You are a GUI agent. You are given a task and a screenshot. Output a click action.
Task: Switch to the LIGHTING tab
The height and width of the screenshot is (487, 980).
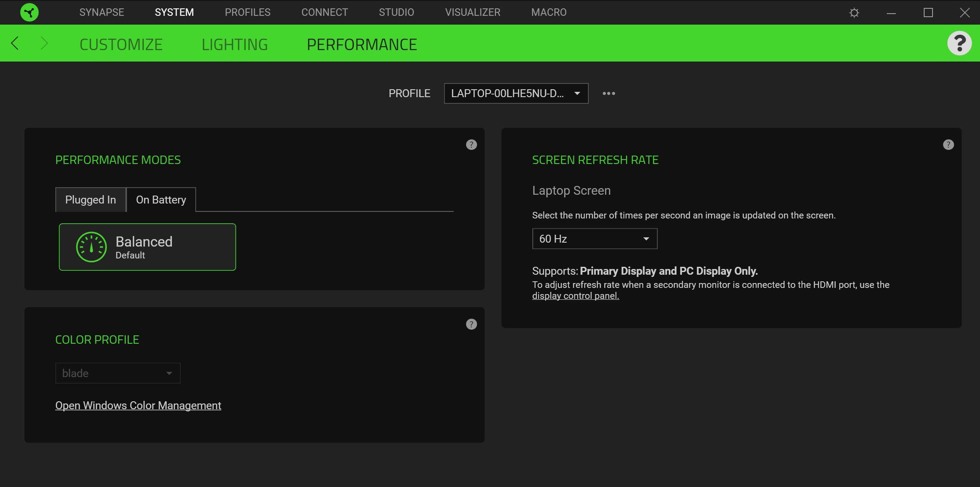pos(235,44)
